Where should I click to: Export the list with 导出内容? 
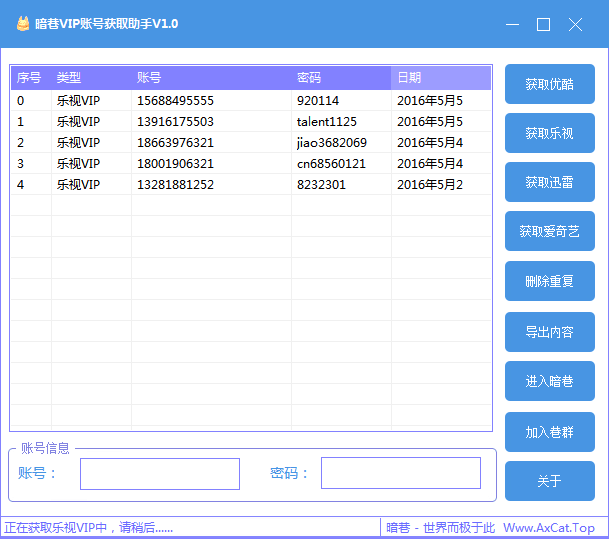coord(549,332)
